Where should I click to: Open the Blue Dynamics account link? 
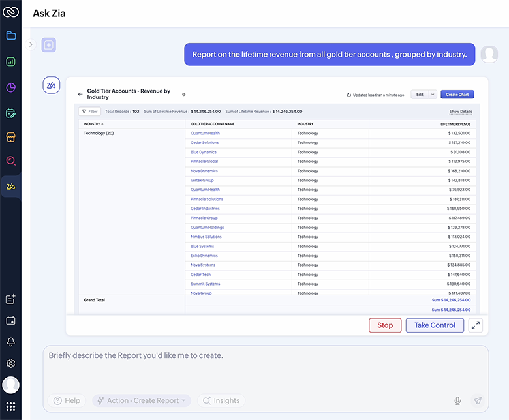pyautogui.click(x=204, y=152)
